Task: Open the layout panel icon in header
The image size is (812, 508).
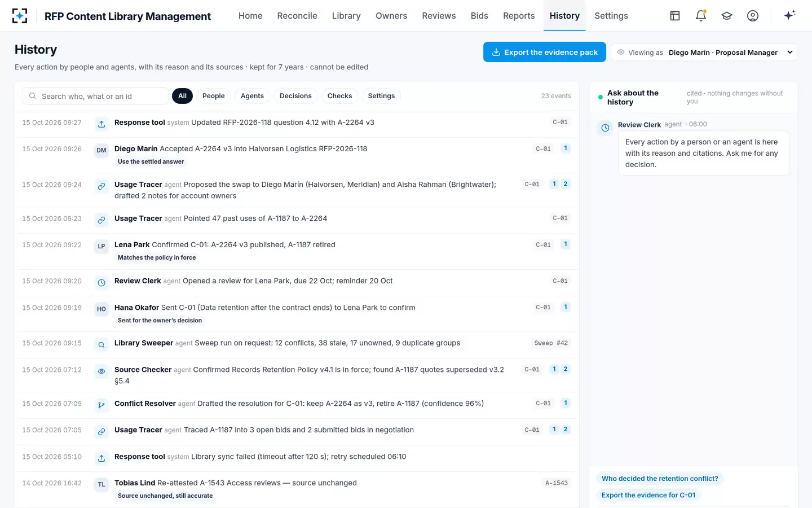Action: 675,16
